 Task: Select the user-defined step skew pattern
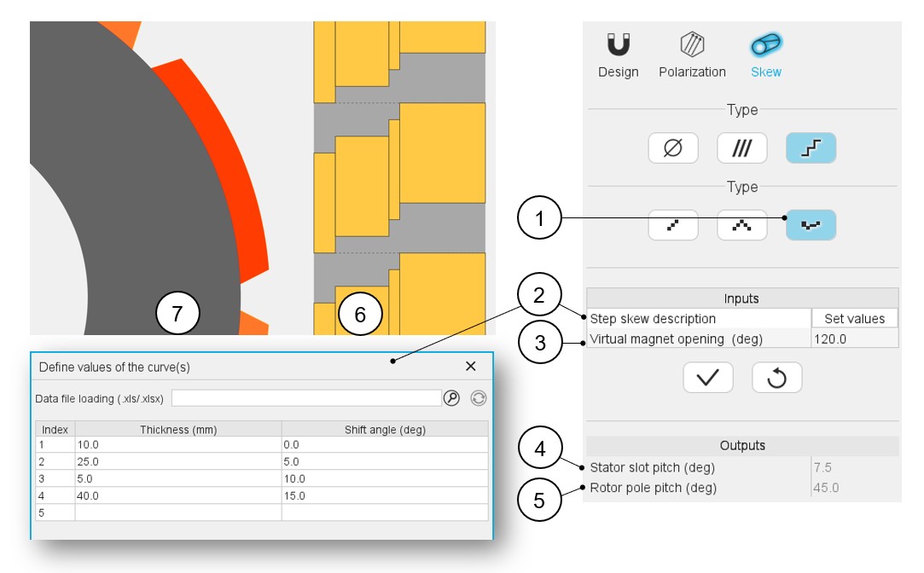point(811,225)
